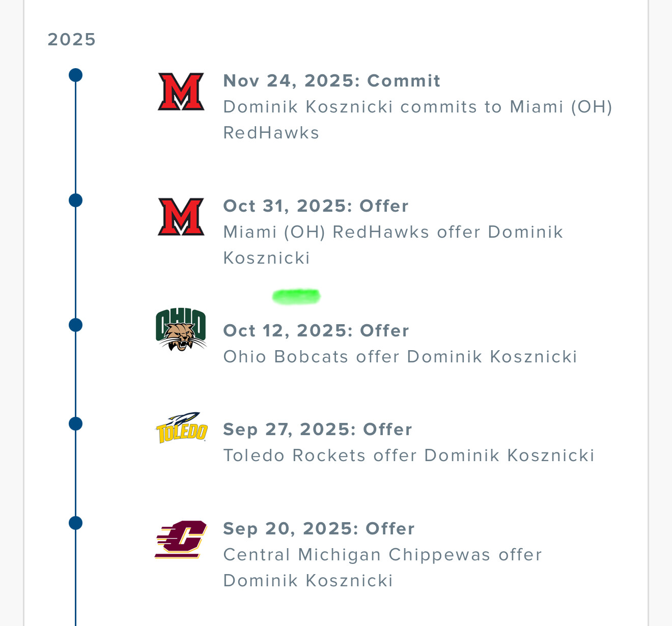Click 'Central Michigan Chippewas offer' description text
This screenshot has height=626, width=672.
click(382, 554)
